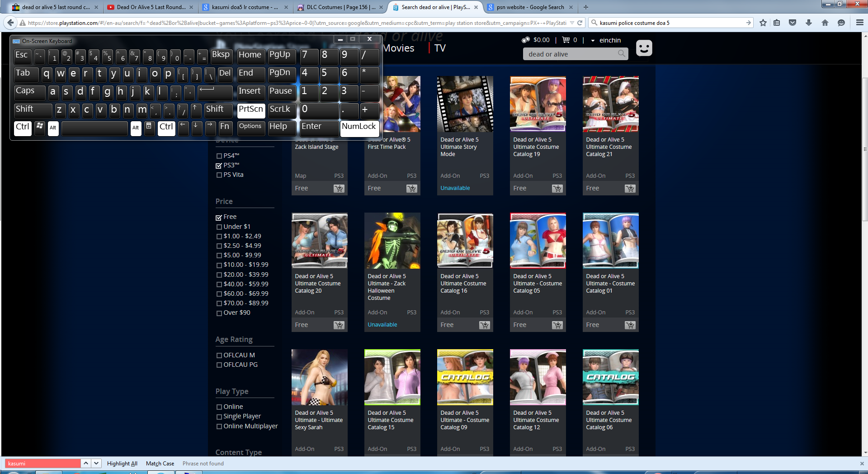Screen dimensions: 868x474
Task: Click Highlight All in find bar
Action: pos(122,464)
